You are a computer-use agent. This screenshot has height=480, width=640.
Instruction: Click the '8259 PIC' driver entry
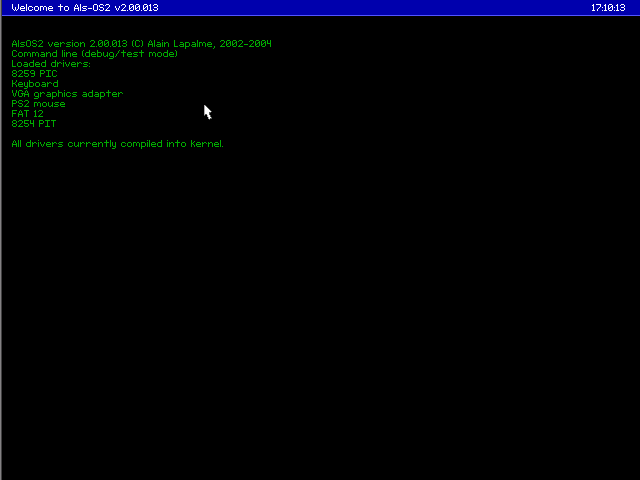[x=34, y=74]
